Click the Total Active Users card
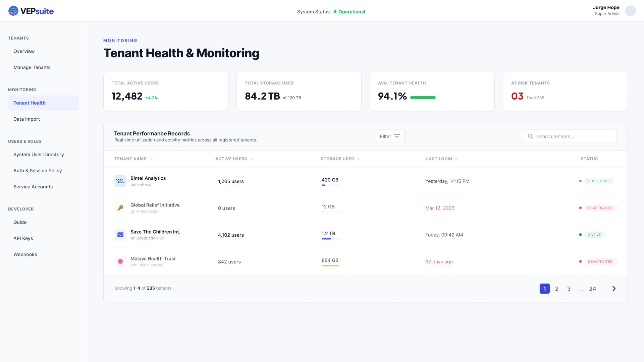644x362 pixels. click(x=166, y=92)
